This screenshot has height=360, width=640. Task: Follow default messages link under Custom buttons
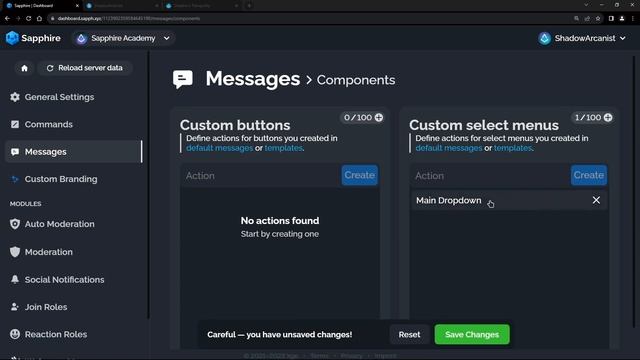click(220, 148)
